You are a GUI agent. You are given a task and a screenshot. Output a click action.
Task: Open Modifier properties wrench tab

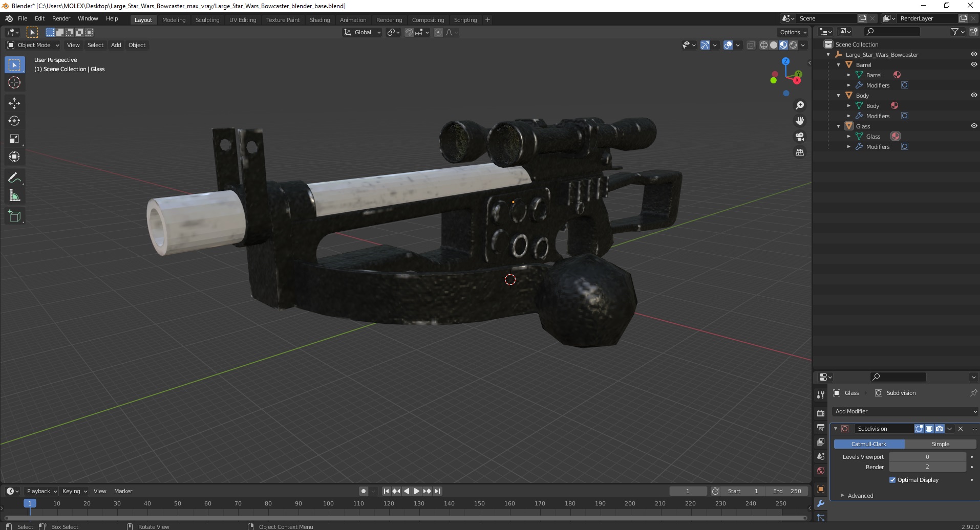821,504
